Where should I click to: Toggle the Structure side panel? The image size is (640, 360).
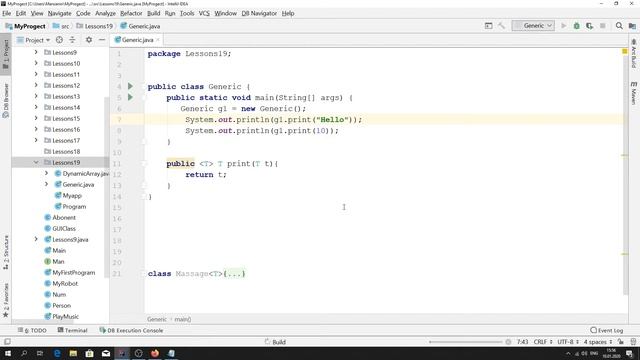click(6, 252)
